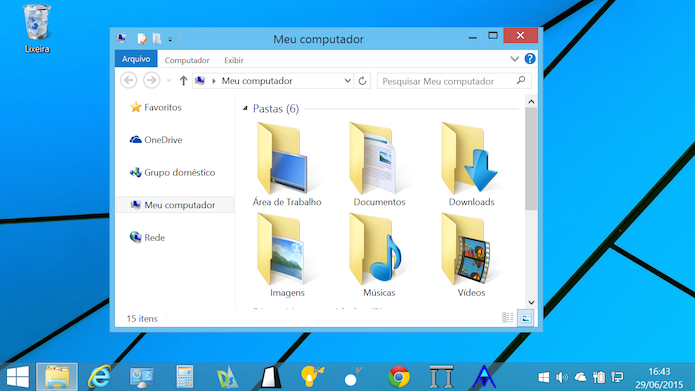Switch to details list view
This screenshot has height=391, width=695.
point(508,318)
